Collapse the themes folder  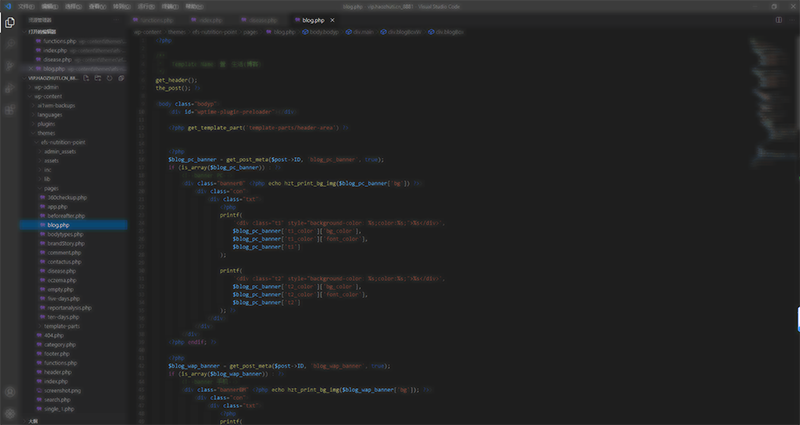pos(46,133)
